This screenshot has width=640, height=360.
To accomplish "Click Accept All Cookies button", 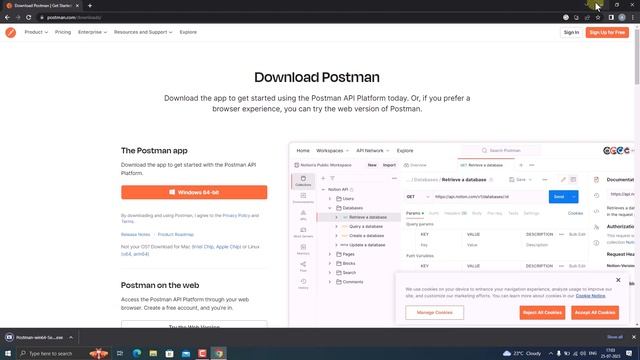I will coord(595,313).
